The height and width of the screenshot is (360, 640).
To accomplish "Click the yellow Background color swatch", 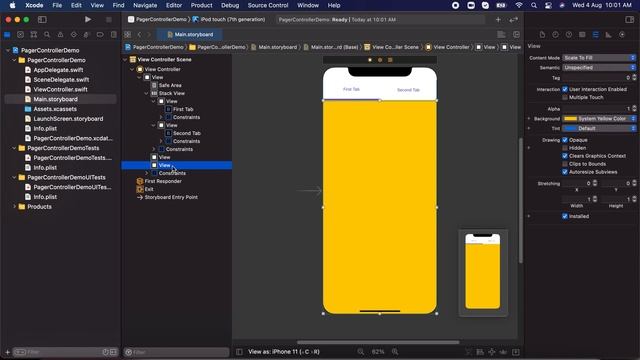I will [570, 119].
